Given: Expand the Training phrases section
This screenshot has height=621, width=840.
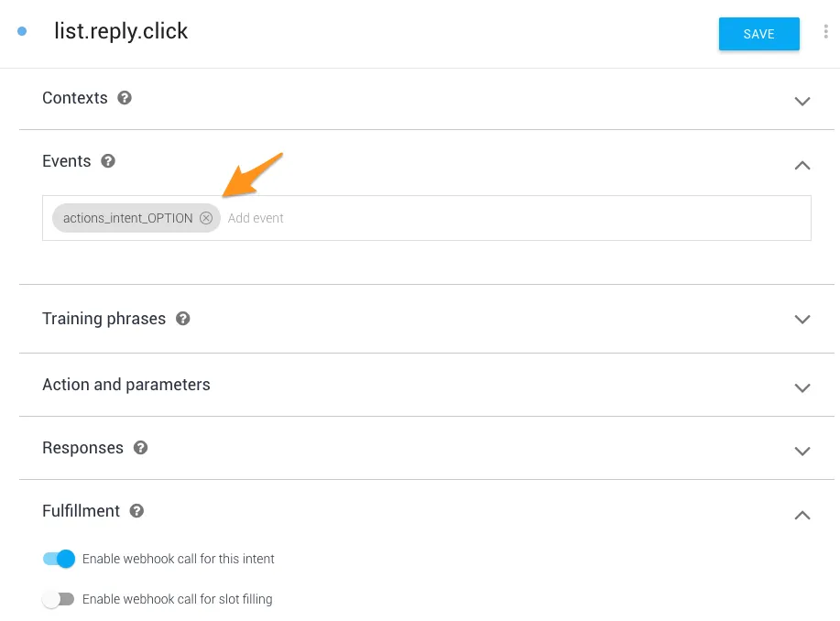Looking at the screenshot, I should click(802, 320).
